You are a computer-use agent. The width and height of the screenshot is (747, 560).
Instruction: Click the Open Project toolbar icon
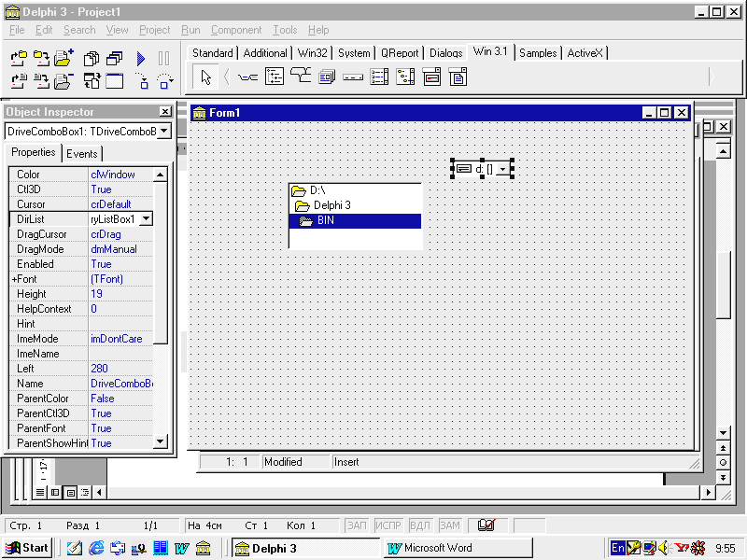(19, 59)
